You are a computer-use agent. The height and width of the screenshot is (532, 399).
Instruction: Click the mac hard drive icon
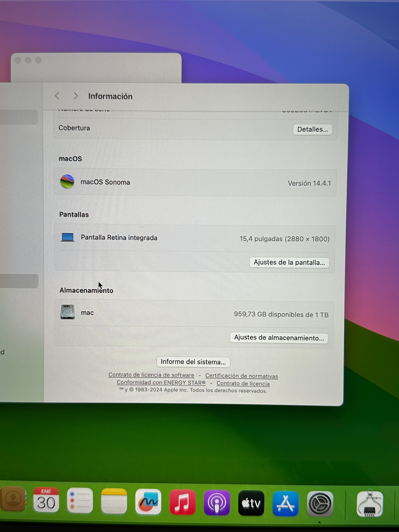(68, 312)
